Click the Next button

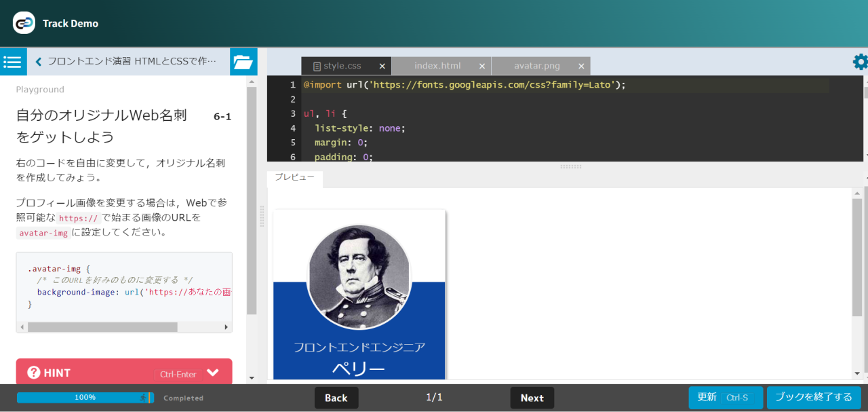[532, 398]
